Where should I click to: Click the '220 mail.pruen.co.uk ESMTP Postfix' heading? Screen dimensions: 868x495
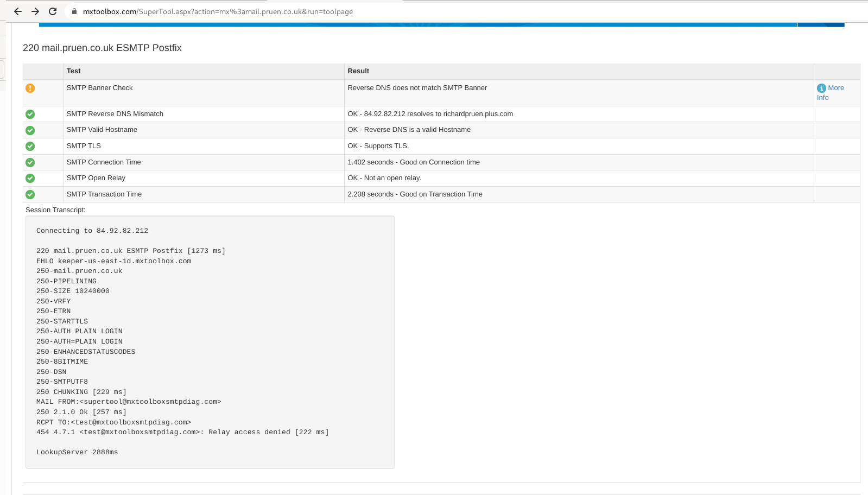102,48
